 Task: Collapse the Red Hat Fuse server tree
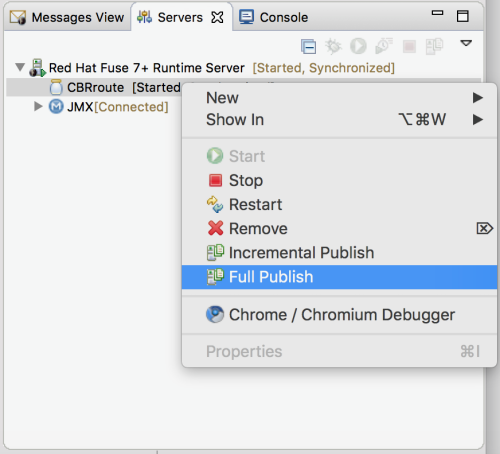[x=20, y=67]
